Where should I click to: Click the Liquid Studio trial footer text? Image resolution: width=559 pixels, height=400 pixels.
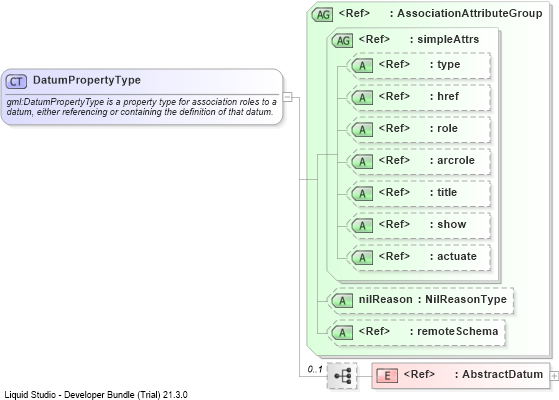click(96, 395)
